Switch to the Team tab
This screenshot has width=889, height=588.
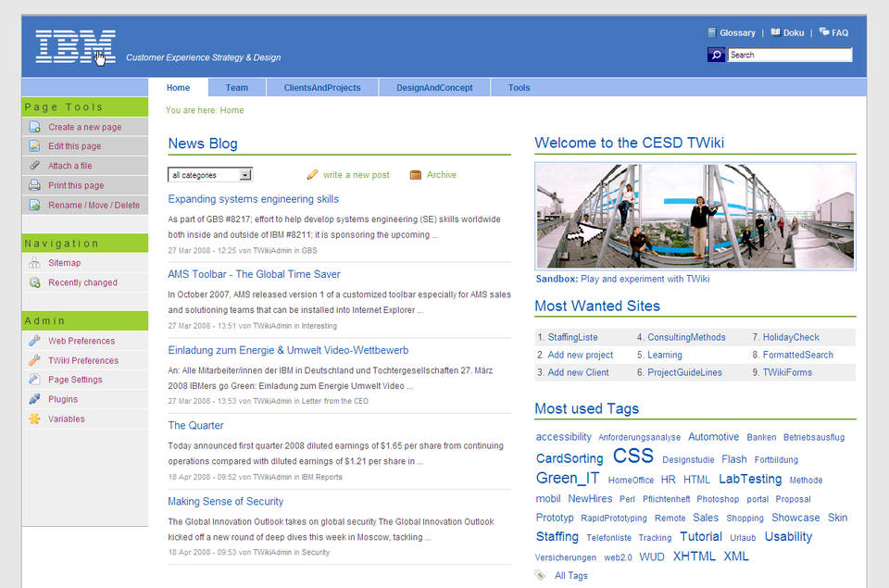(237, 88)
